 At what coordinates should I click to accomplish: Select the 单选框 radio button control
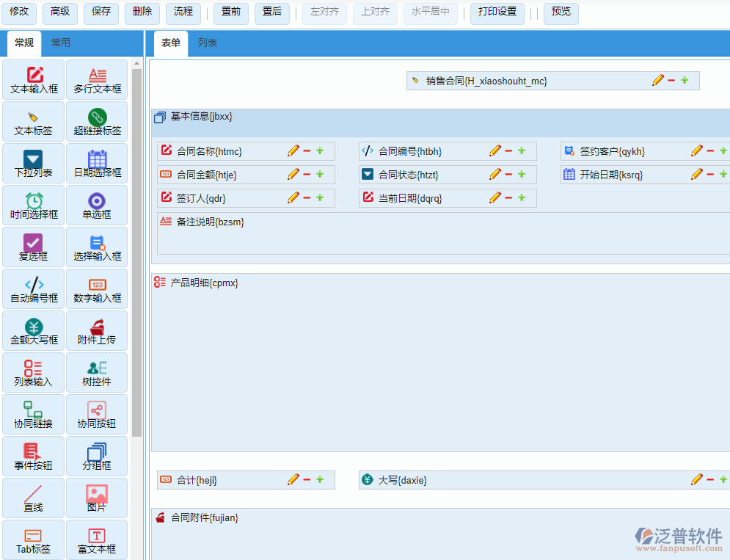coord(97,206)
